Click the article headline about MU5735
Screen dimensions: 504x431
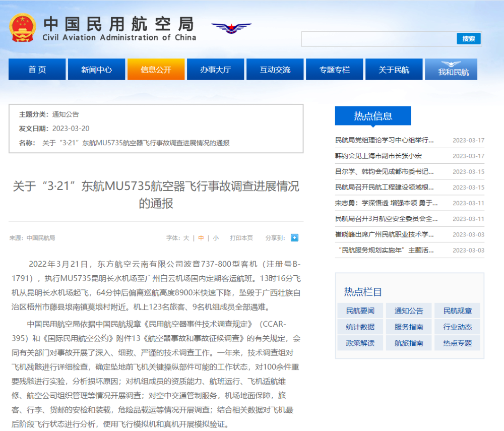(x=156, y=195)
